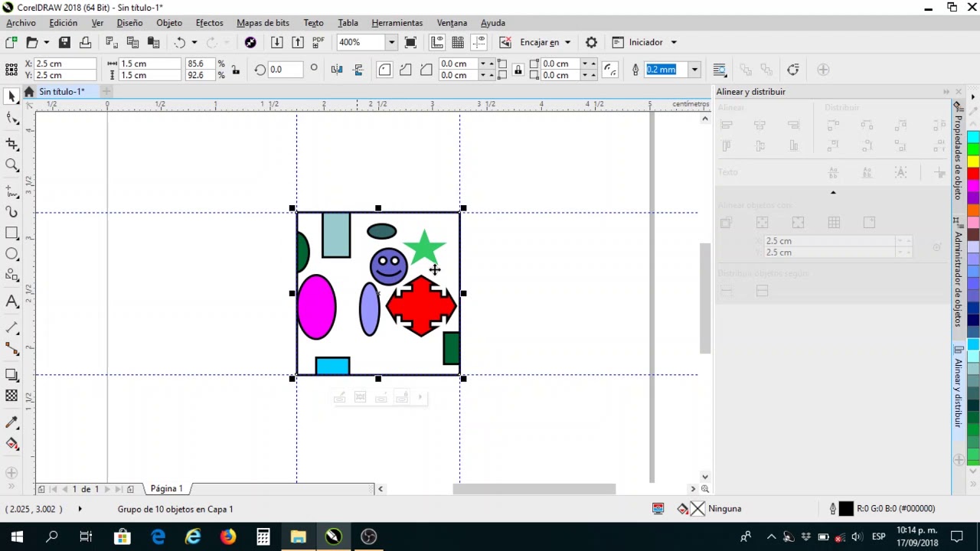Expand the Undo history dropdown arrow
980x551 pixels.
pyautogui.click(x=194, y=42)
